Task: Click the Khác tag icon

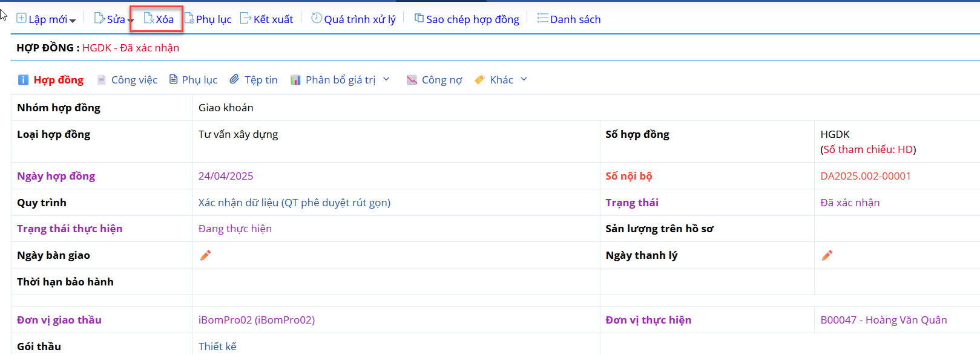Action: click(x=480, y=80)
